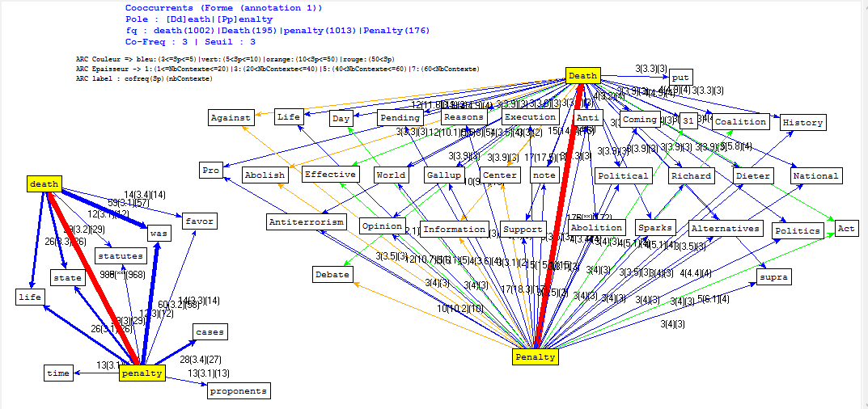Select the '31' node

[x=688, y=120]
